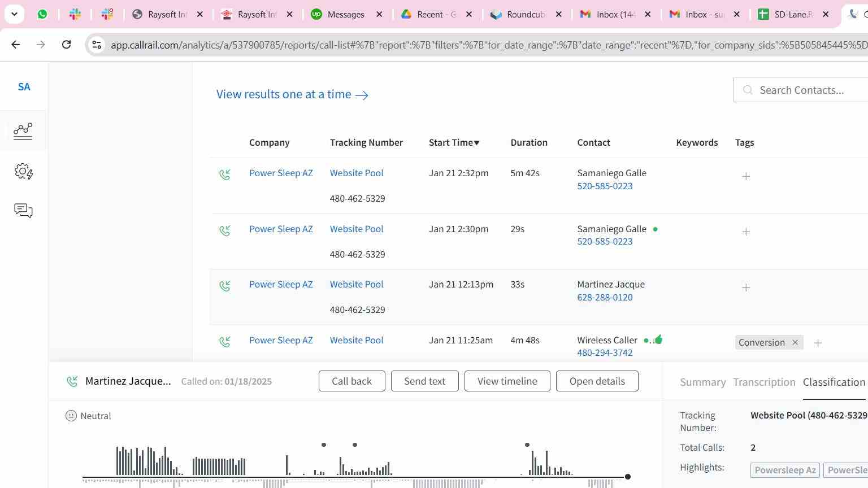
Task: Close the Messages tab
Action: click(x=380, y=14)
